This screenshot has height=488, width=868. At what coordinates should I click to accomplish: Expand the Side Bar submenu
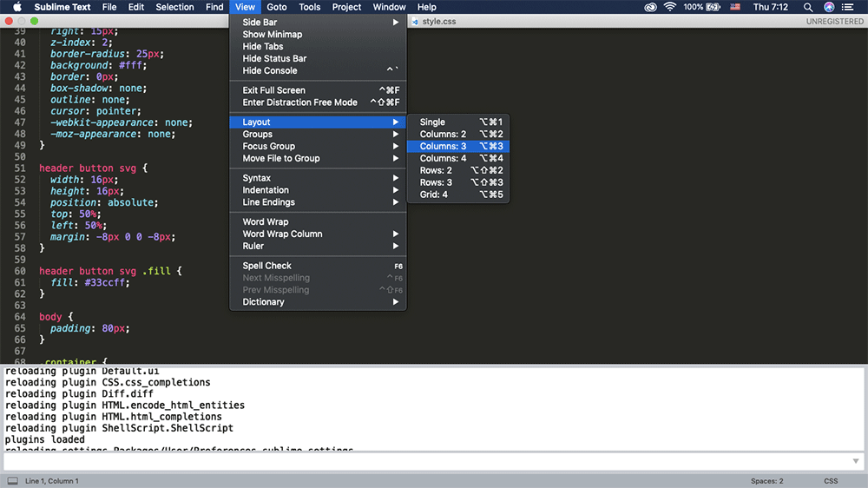coord(318,23)
